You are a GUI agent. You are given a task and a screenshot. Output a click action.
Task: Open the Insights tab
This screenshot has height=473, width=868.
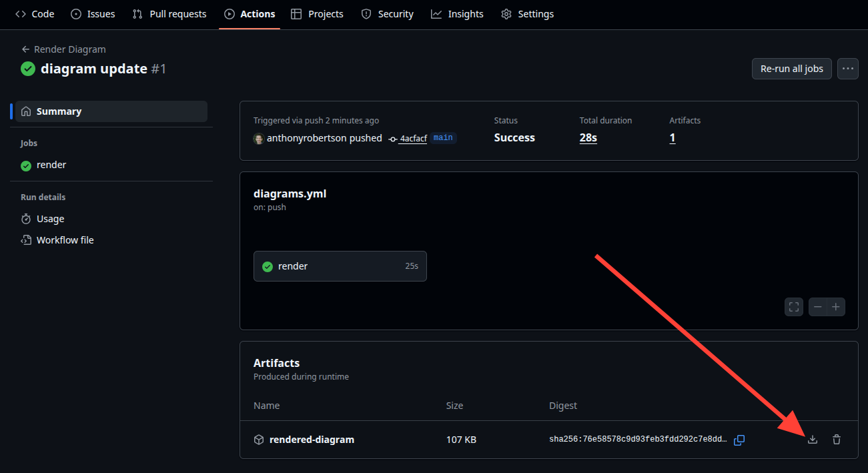457,14
